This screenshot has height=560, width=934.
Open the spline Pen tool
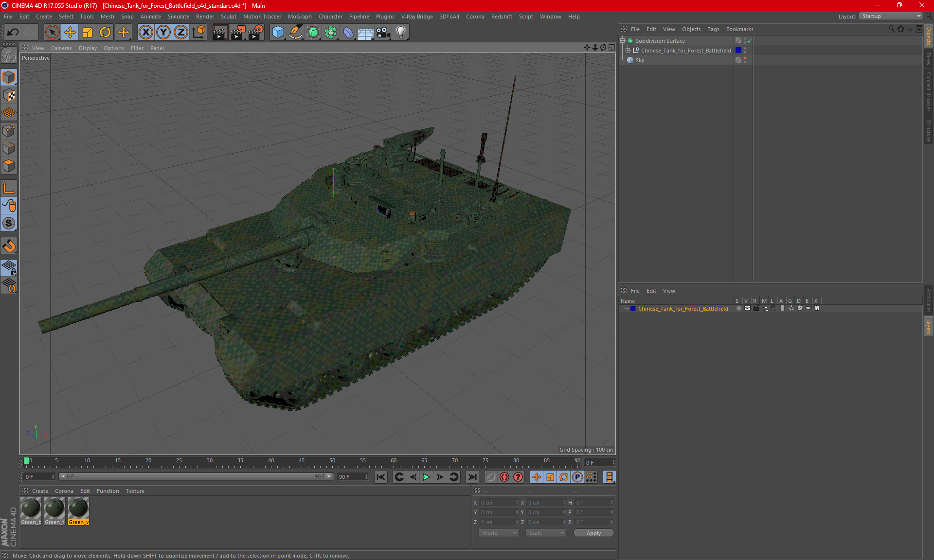[296, 33]
